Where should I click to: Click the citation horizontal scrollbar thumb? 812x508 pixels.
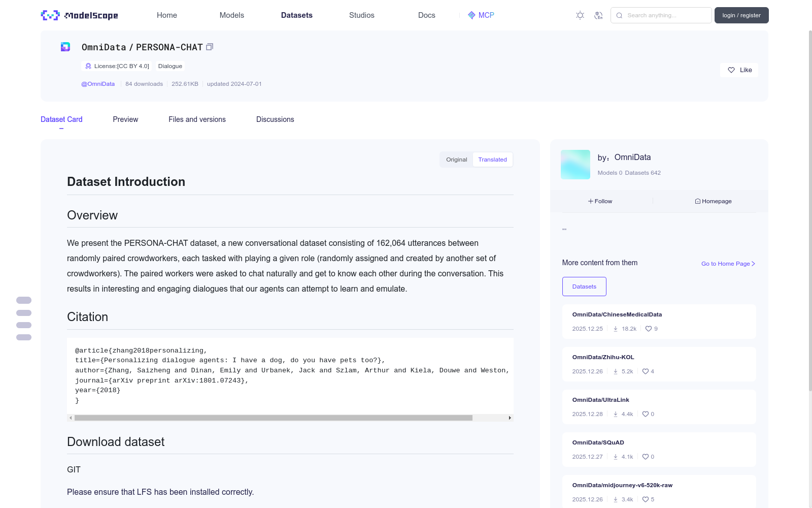coord(274,418)
